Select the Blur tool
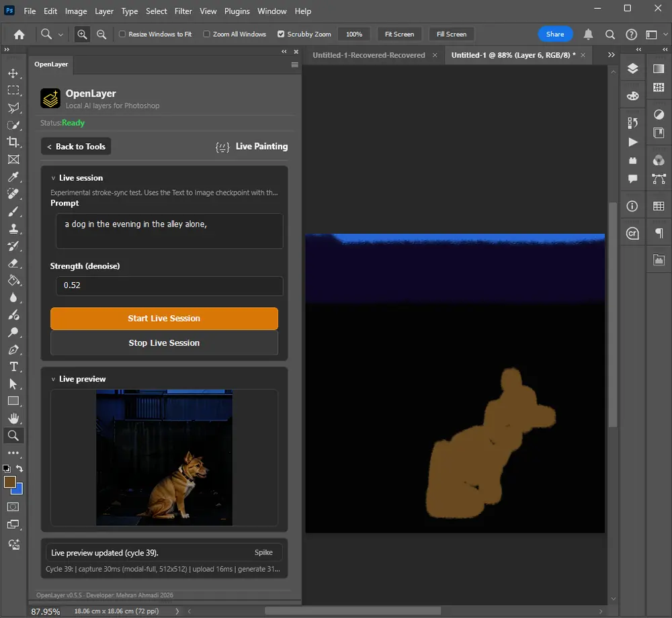Screen dimensions: 672x618 (13, 298)
